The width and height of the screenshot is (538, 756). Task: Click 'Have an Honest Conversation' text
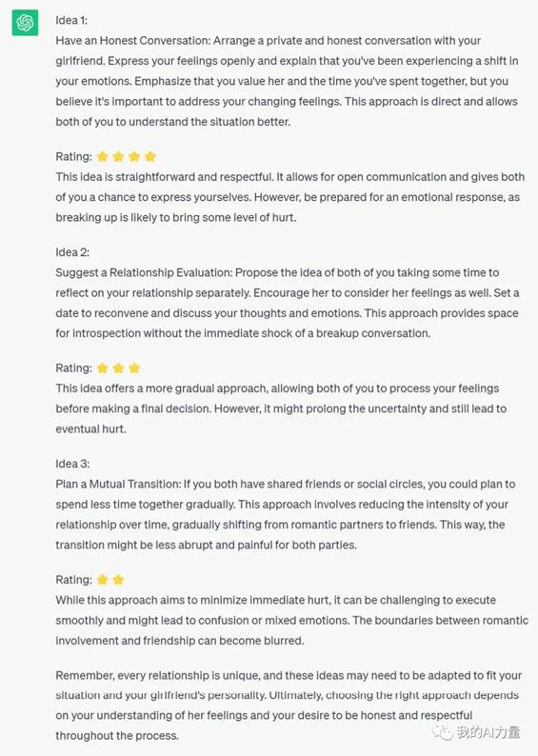click(132, 41)
